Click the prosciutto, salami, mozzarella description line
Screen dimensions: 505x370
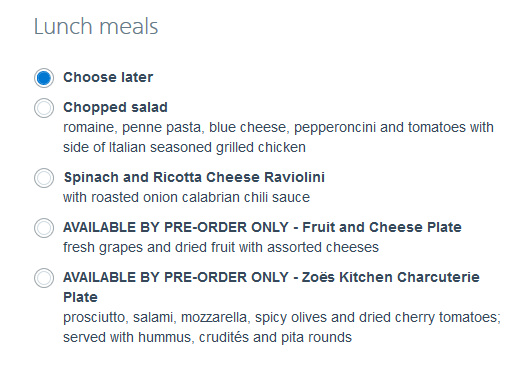pos(282,318)
